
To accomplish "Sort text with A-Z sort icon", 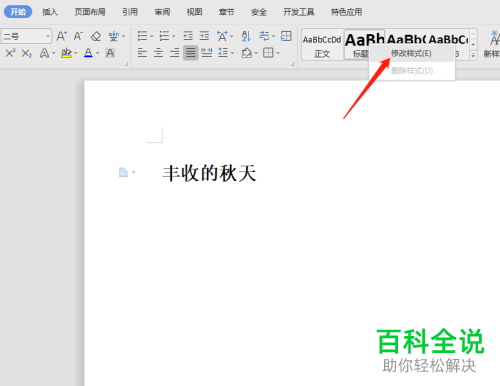I will 246,36.
